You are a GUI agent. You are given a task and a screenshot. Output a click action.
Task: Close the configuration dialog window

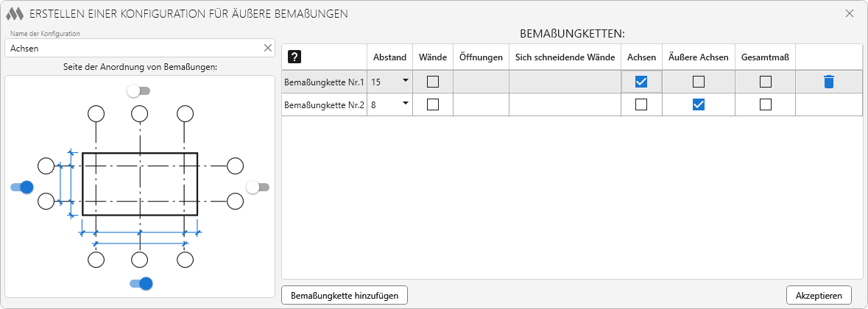click(849, 13)
